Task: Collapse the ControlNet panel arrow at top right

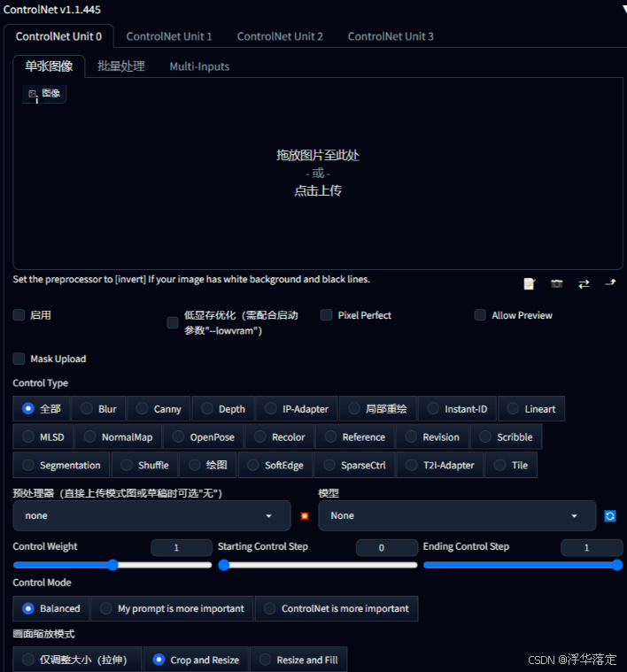Action: pyautogui.click(x=624, y=9)
